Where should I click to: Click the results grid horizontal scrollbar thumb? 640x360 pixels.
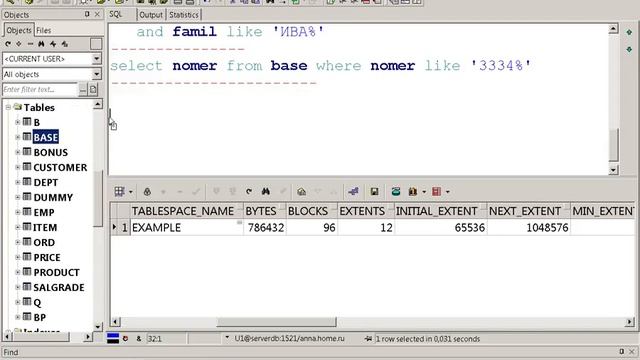(x=276, y=322)
